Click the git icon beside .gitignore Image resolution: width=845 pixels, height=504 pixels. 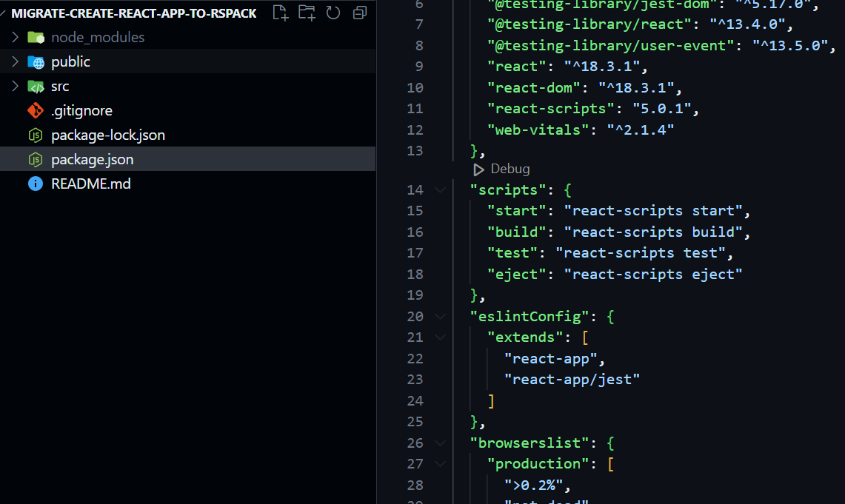tap(36, 110)
